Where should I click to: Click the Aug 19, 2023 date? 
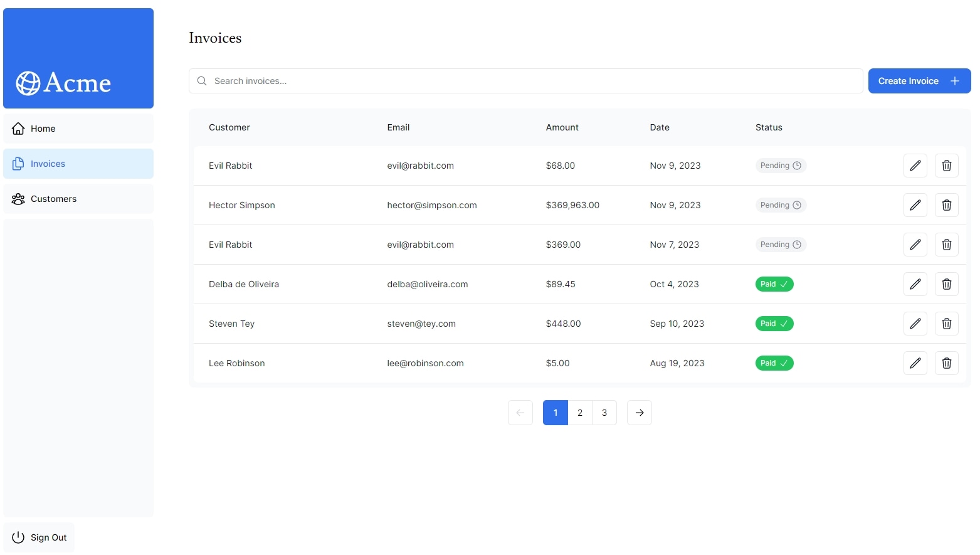[677, 363]
